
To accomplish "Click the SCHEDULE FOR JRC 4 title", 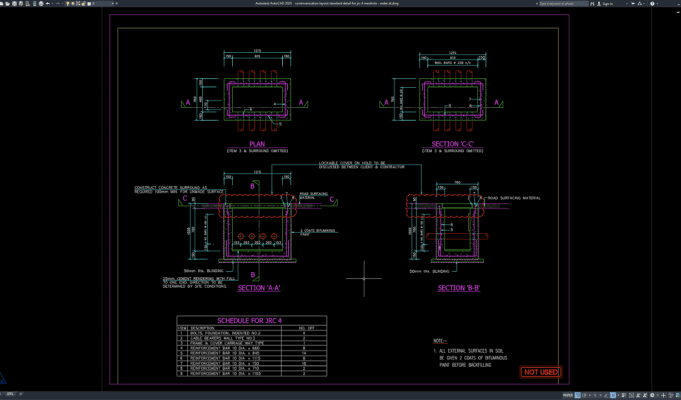I will click(x=249, y=321).
